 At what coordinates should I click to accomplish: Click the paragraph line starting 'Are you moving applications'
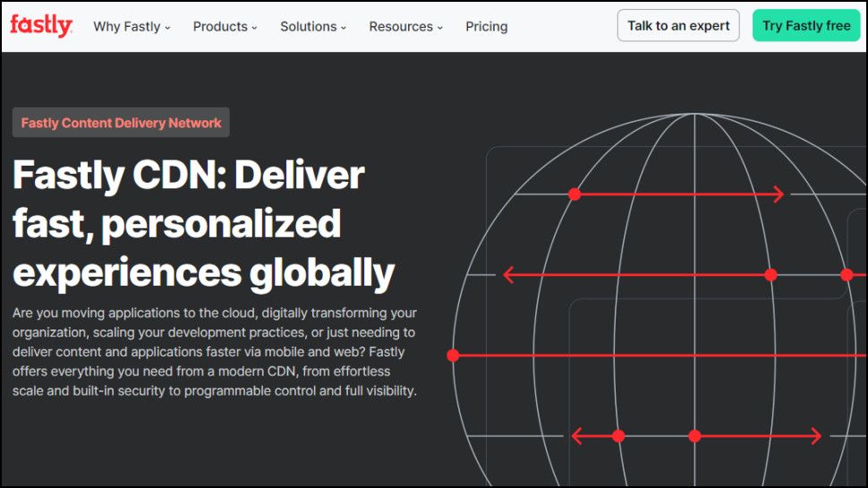215,313
